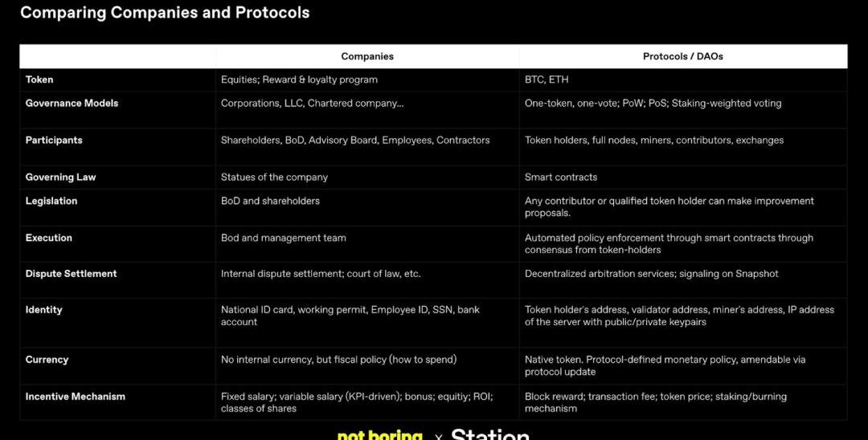Image resolution: width=868 pixels, height=440 pixels.
Task: Click the Identity row label
Action: coord(43,309)
